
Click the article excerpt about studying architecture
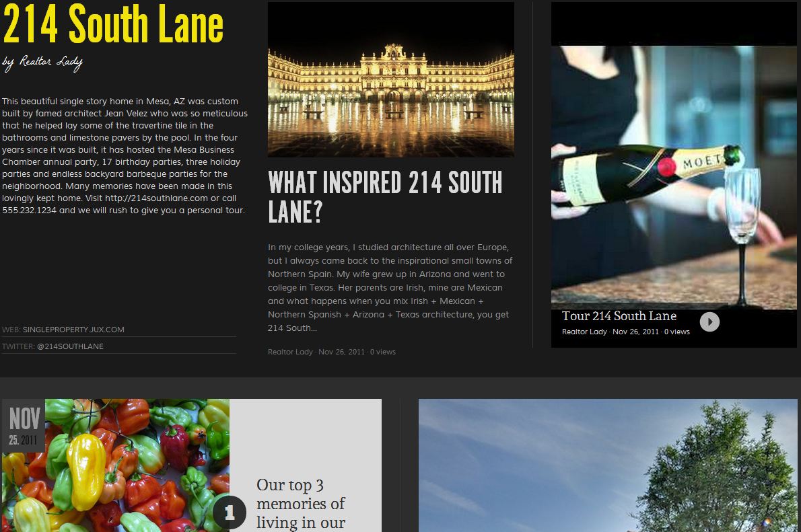coord(390,287)
